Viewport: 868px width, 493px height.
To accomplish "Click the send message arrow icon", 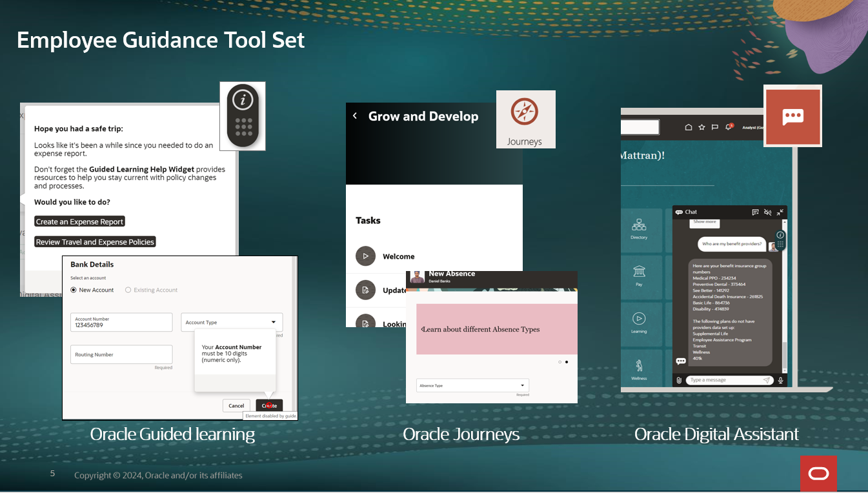I will [767, 380].
